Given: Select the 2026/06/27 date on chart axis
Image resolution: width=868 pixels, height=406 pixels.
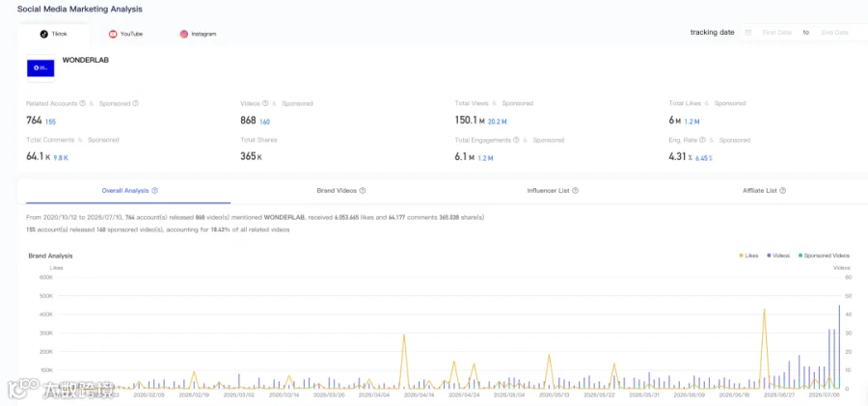Looking at the screenshot, I should [x=779, y=395].
